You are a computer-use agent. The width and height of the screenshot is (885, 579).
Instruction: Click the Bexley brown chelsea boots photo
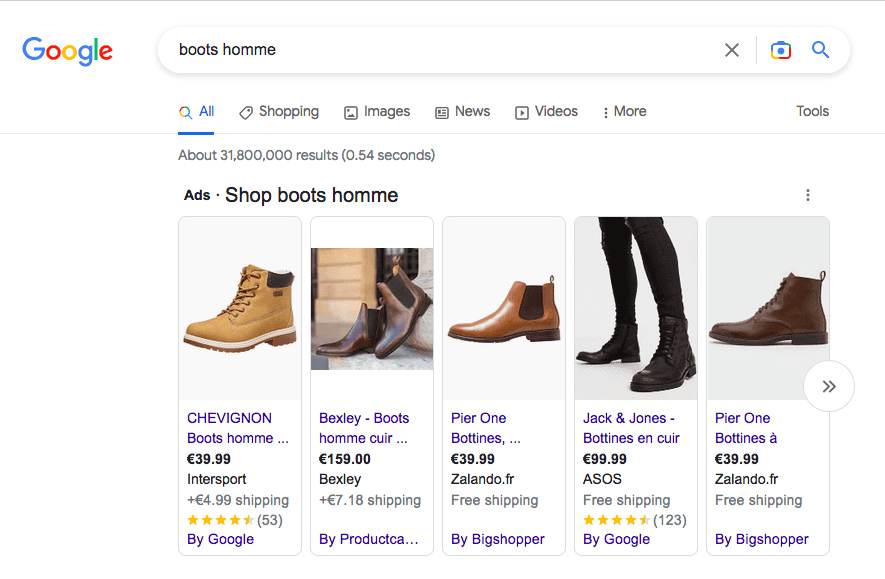[372, 309]
